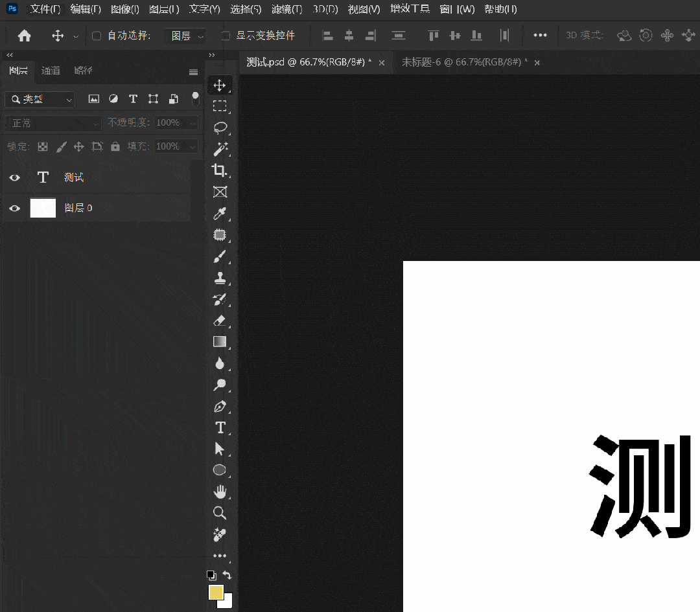The image size is (700, 612).
Task: Open the opacity 100% dropdown arrow
Action: coord(193,122)
